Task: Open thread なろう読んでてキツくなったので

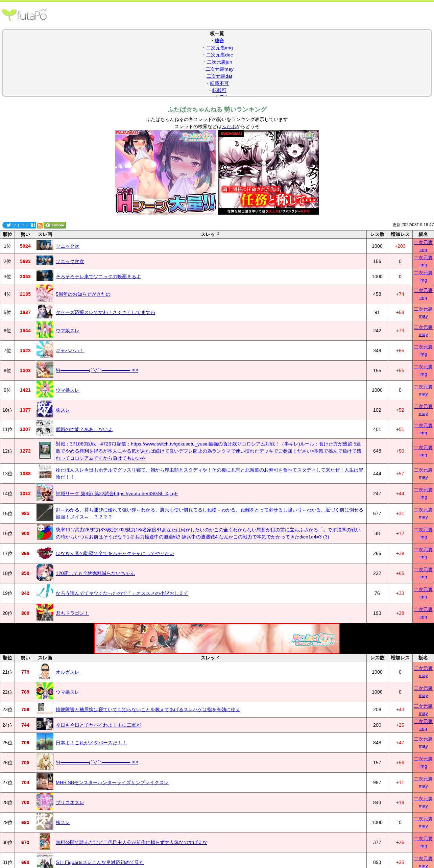Action: click(122, 593)
